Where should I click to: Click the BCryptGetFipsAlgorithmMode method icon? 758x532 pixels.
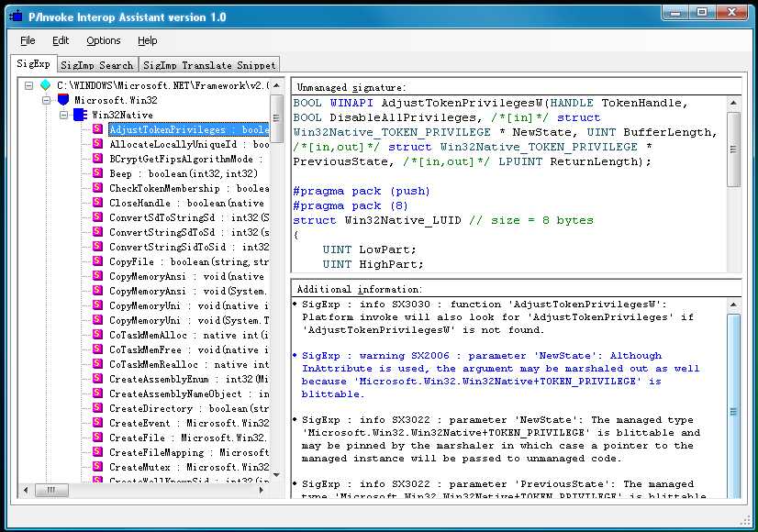97,159
